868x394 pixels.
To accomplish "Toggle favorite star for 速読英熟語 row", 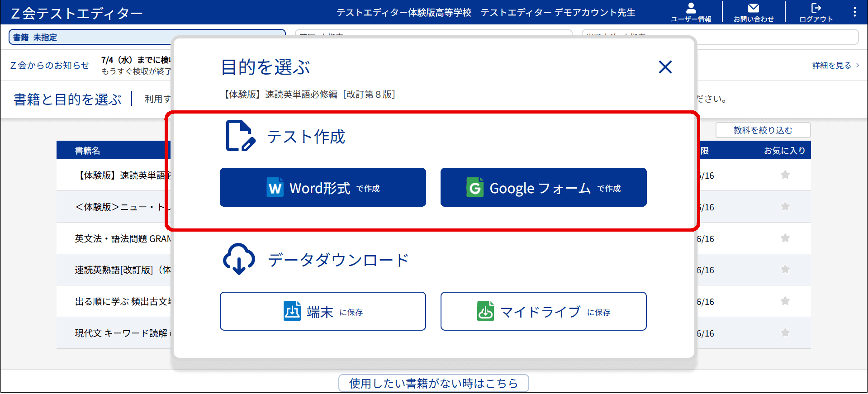I will tap(785, 270).
